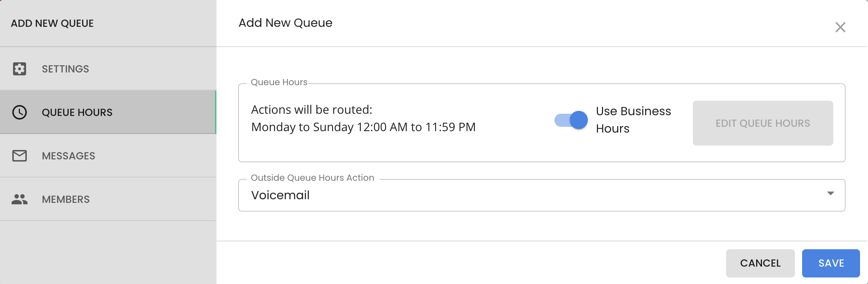Cancel the new queue creation
The width and height of the screenshot is (868, 284).
click(x=760, y=263)
